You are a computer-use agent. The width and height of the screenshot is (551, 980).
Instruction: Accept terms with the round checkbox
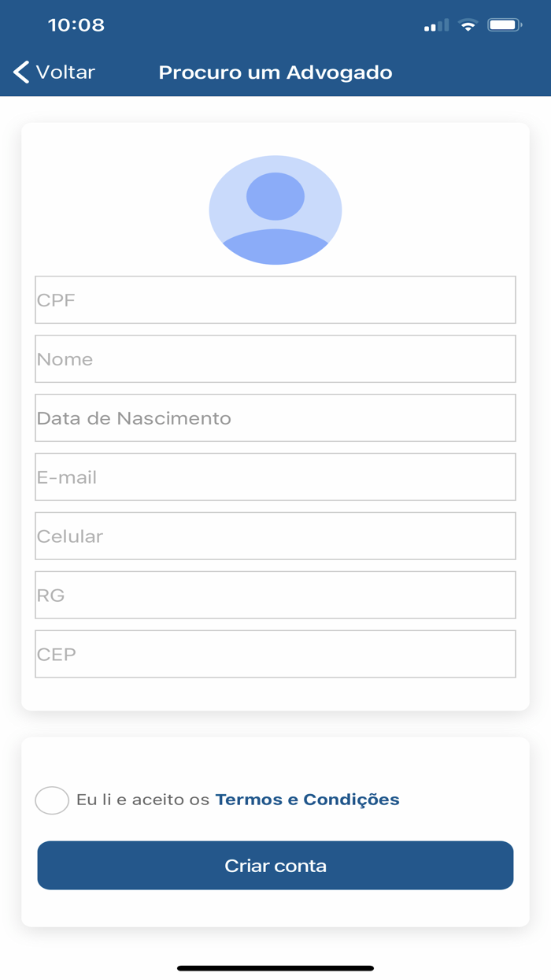[52, 800]
